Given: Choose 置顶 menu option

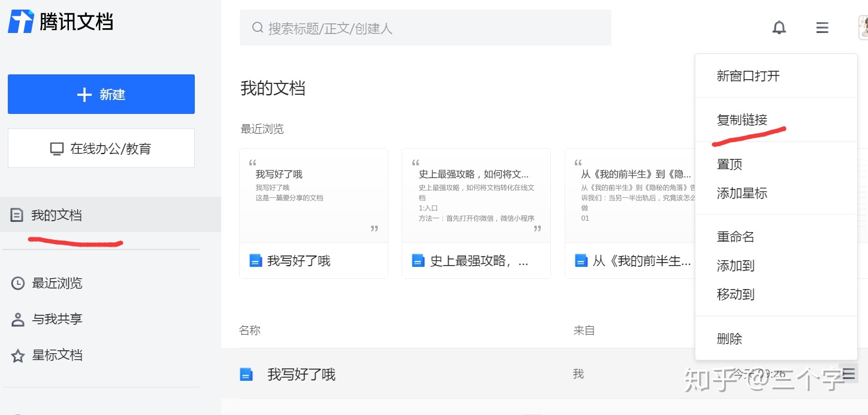Looking at the screenshot, I should pyautogui.click(x=730, y=164).
